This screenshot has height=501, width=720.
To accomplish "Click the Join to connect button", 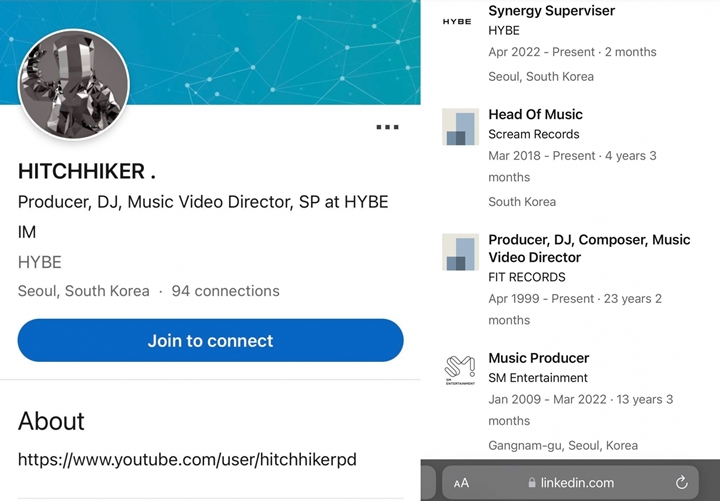I will pos(210,340).
